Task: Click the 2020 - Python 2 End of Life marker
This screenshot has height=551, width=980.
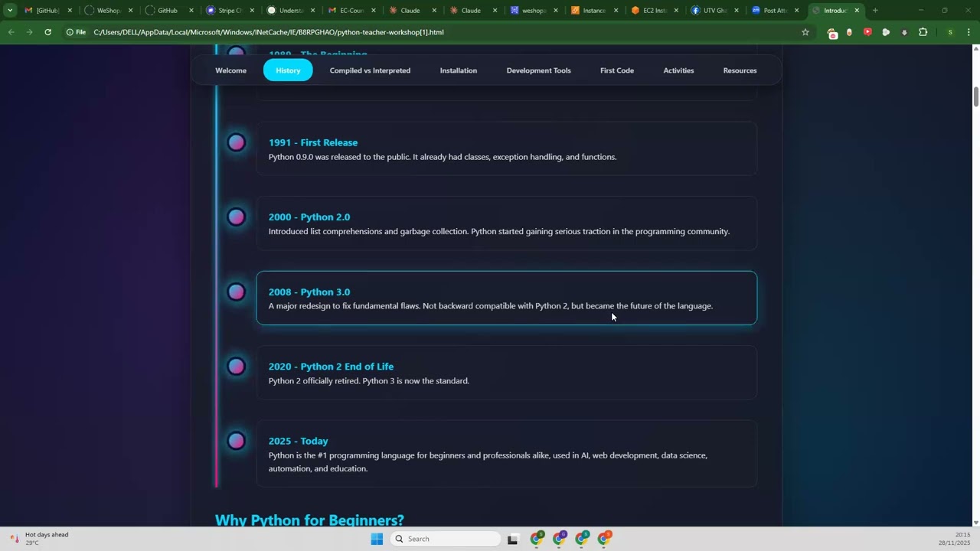Action: 237,367
